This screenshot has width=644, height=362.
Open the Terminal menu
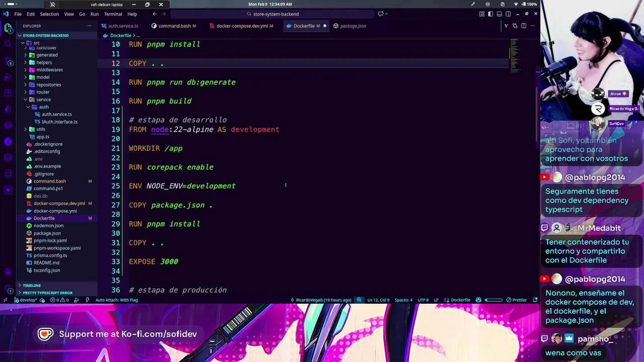113,14
